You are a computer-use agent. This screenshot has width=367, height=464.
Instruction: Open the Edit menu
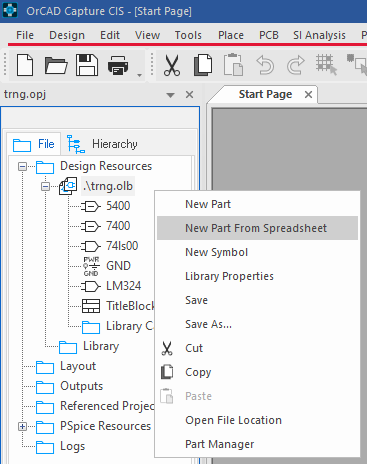(x=110, y=35)
